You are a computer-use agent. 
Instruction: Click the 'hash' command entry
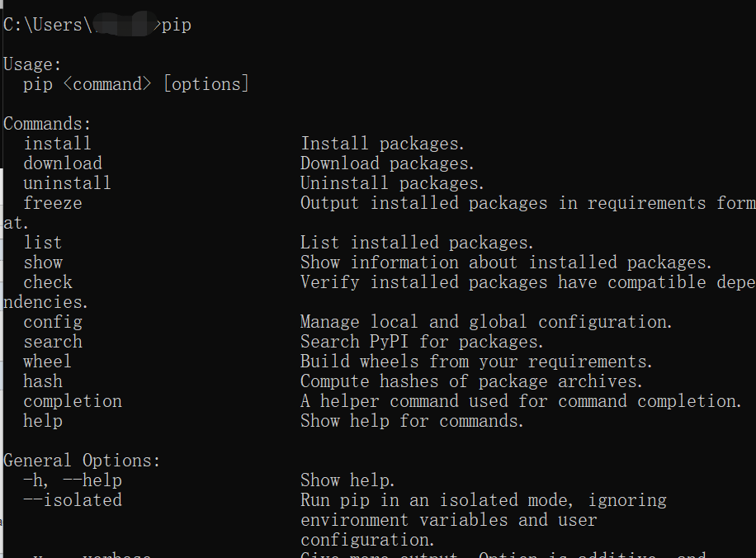(x=43, y=381)
